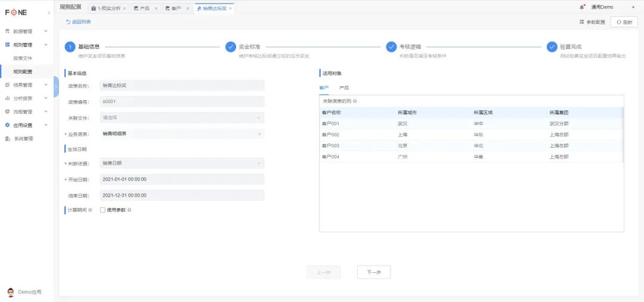Image resolution: width=644 pixels, height=302 pixels.
Task: Click the 客户名称 column header
Action: click(x=331, y=113)
